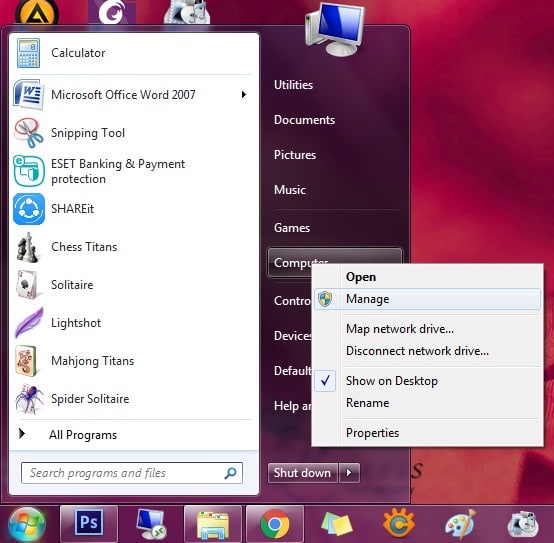Open Sticky Notes from the taskbar

(336, 524)
